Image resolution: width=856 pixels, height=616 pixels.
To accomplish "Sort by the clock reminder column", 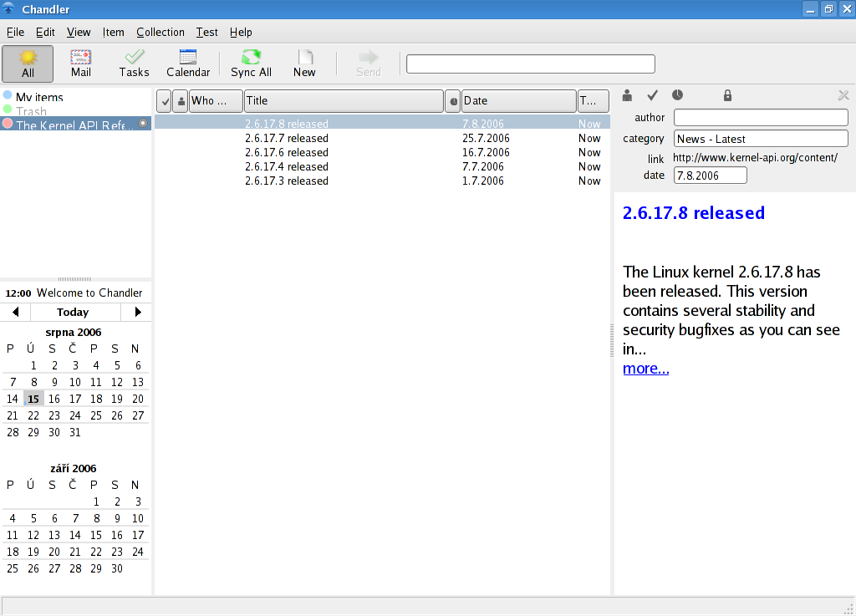I will pos(453,101).
